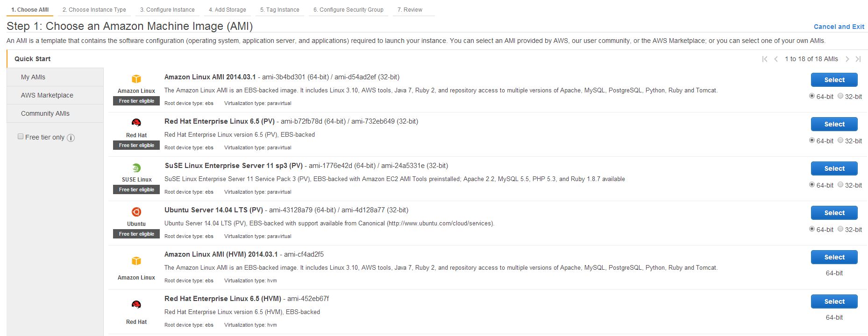
Task: Choose 32-bit for Amazon Linux AMI 2014.03.1
Action: point(840,96)
